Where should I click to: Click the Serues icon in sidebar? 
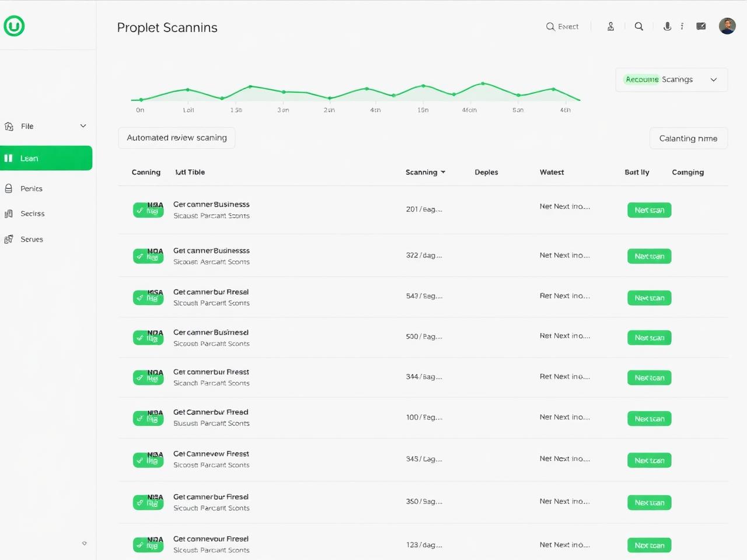coord(9,239)
